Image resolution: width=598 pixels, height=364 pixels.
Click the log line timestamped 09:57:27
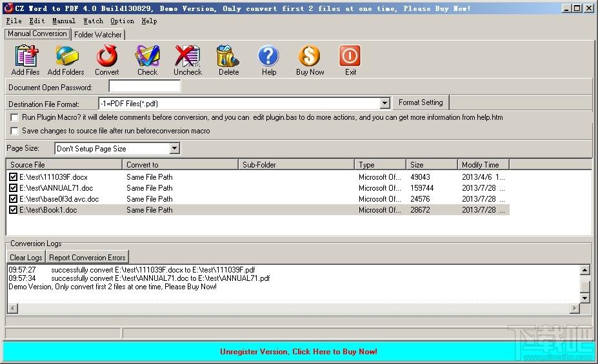point(132,270)
